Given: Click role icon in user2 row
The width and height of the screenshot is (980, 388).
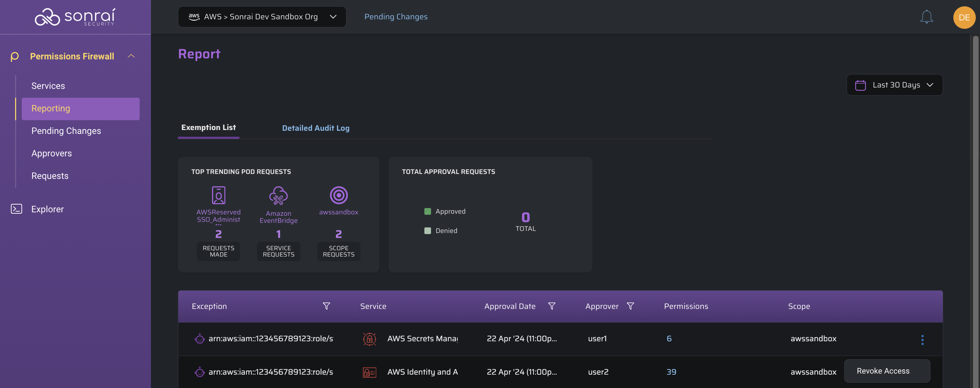Looking at the screenshot, I should tap(199, 372).
